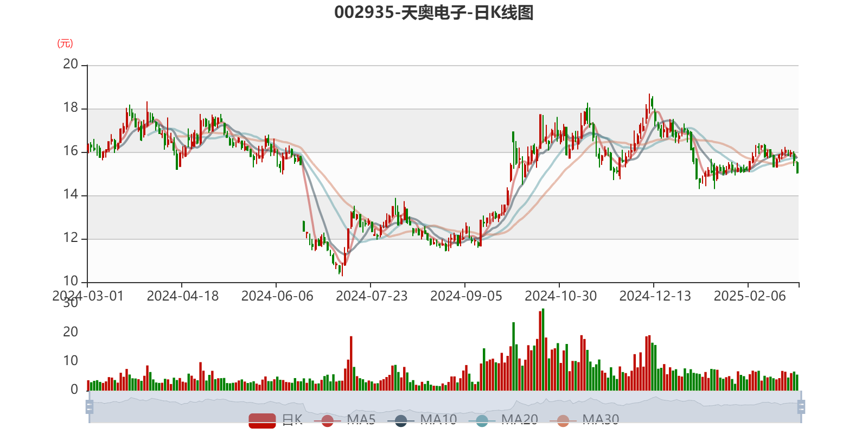Select the 18 label on the price axis
This screenshot has width=868, height=434.
tap(71, 108)
